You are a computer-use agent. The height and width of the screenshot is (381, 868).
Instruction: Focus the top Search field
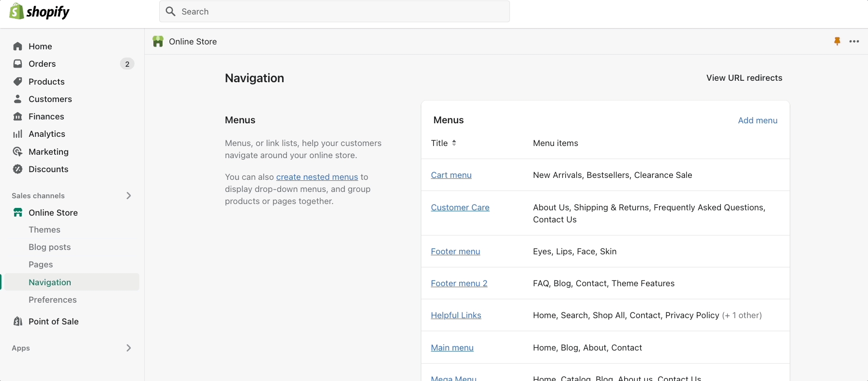tap(334, 12)
